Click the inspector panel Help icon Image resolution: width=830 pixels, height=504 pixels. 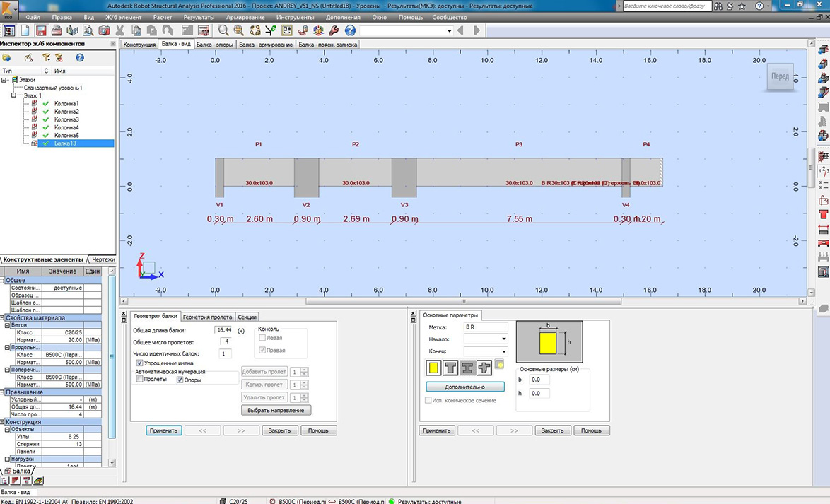click(x=80, y=58)
